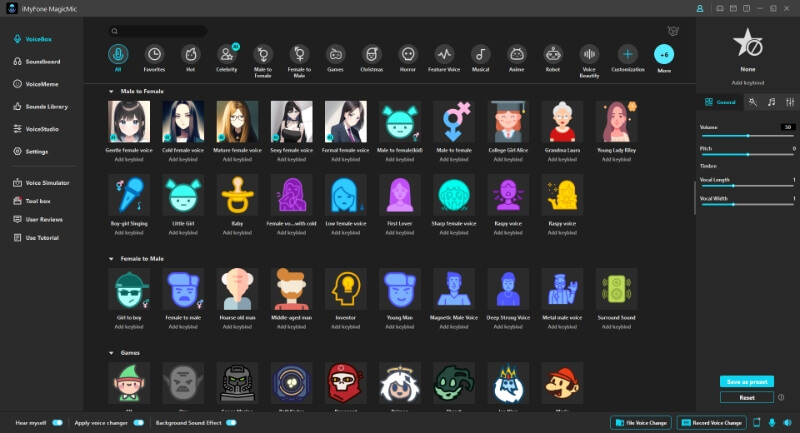Choose the Inventor lightbulb voice

(x=345, y=289)
